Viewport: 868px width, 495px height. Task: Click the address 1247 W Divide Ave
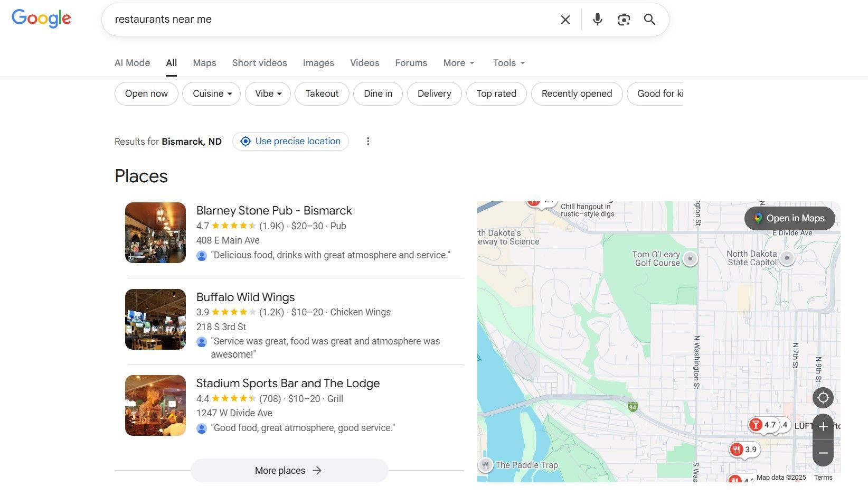(234, 413)
